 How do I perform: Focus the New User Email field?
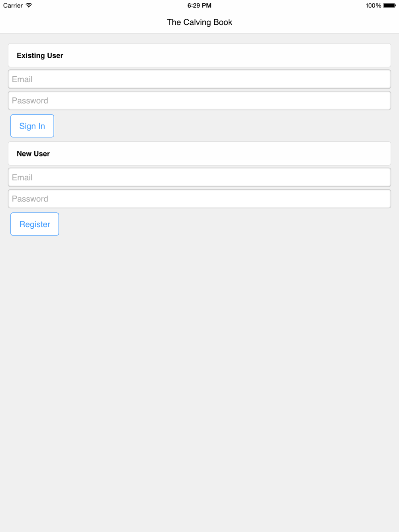click(199, 178)
